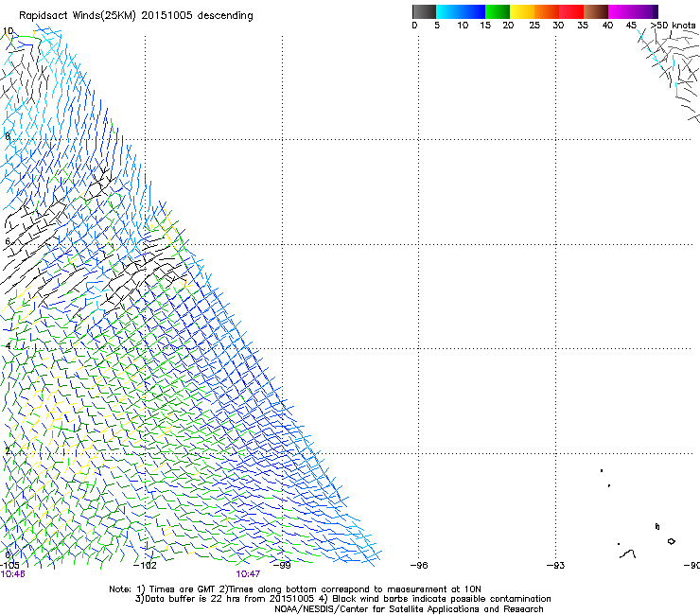Screen dimensions: 700x615
Task: Click the cyan 5-10 knots legend segment
Action: 447,11
